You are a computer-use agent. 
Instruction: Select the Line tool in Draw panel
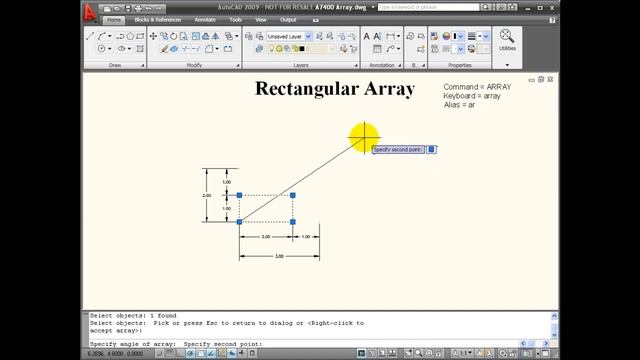[x=90, y=36]
